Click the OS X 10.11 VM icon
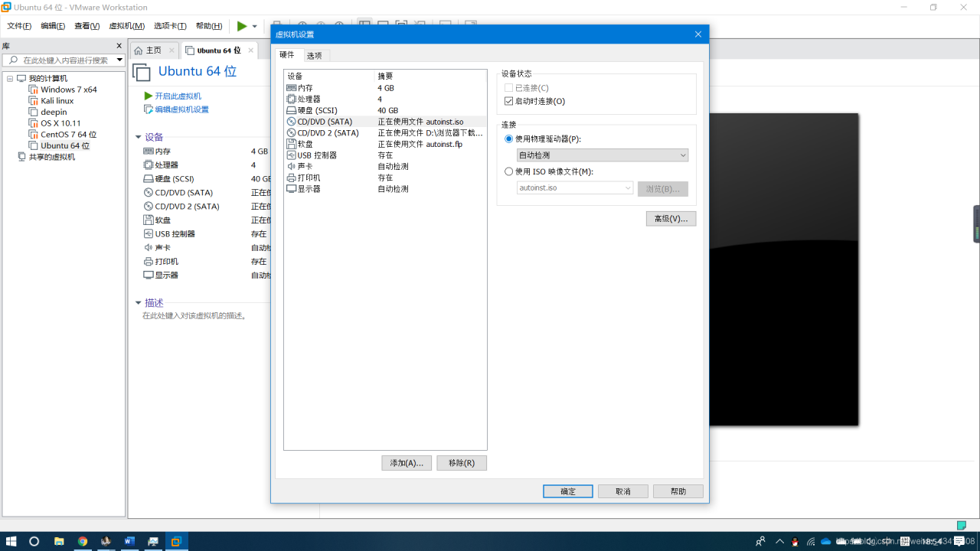 [34, 123]
